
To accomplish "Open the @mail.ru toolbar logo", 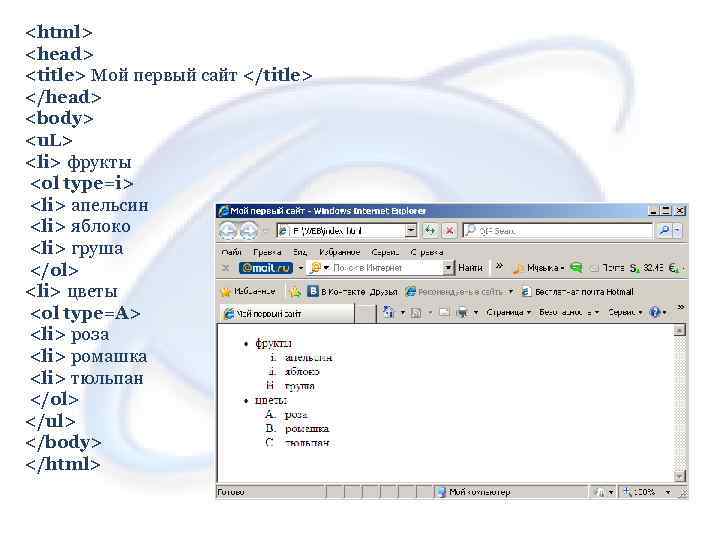I will pyautogui.click(x=265, y=268).
